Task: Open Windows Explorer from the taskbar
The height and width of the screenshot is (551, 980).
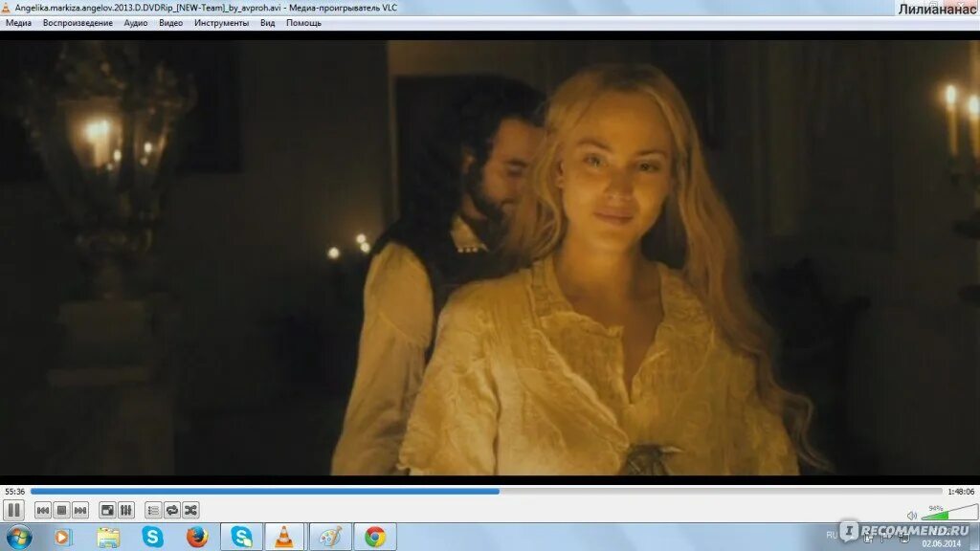Action: pyautogui.click(x=107, y=538)
